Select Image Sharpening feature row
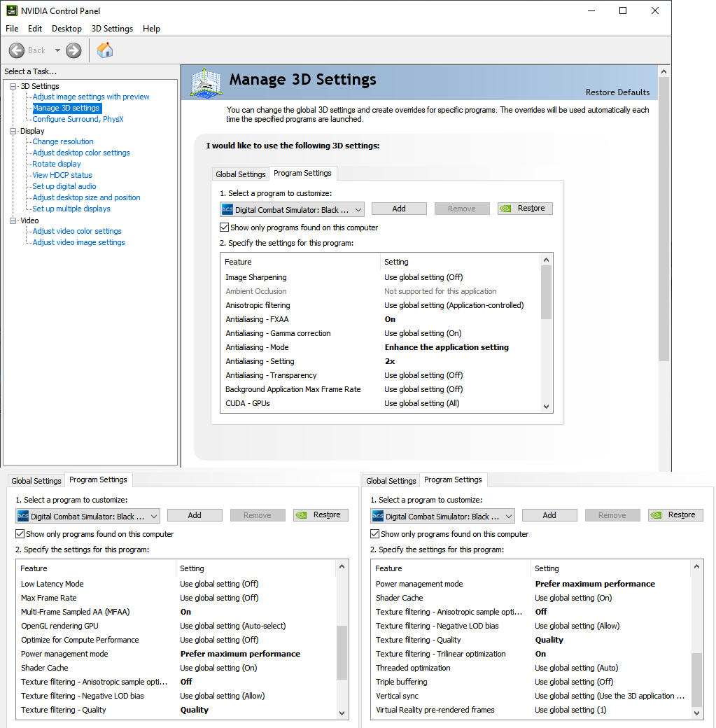 pos(380,277)
